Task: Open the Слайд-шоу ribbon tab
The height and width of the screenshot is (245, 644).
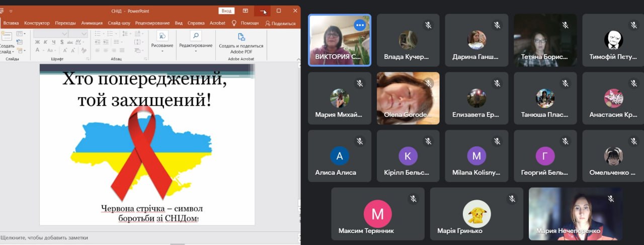Action: [119, 23]
